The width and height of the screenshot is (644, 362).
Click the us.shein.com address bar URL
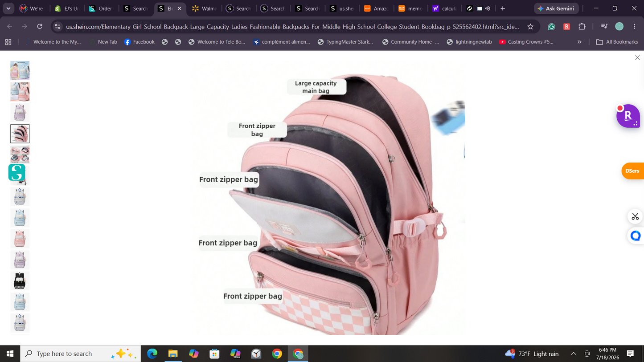click(x=292, y=27)
